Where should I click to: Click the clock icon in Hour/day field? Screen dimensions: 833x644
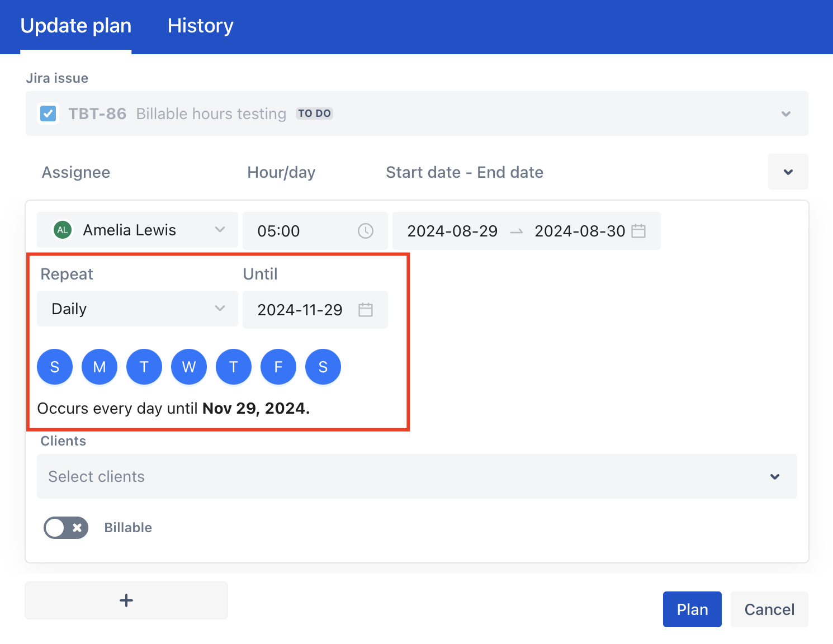[365, 231]
